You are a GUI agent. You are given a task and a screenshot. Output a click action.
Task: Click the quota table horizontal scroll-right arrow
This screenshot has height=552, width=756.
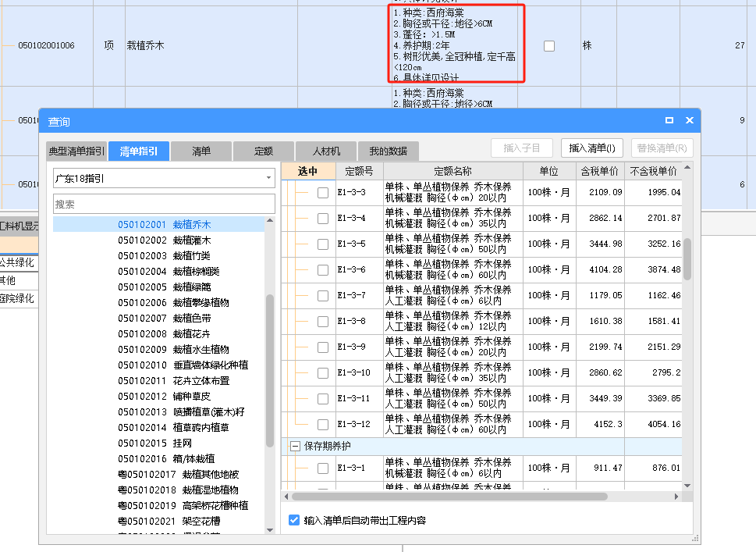[x=676, y=497]
